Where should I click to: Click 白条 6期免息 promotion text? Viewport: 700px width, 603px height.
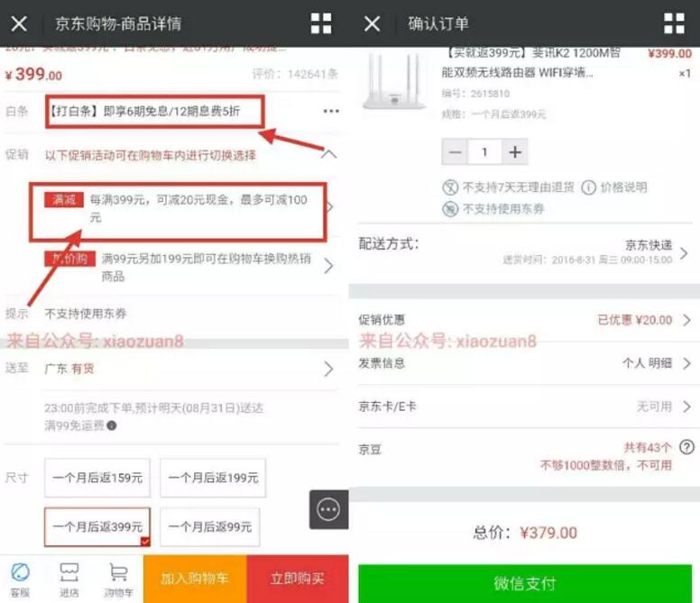(144, 111)
